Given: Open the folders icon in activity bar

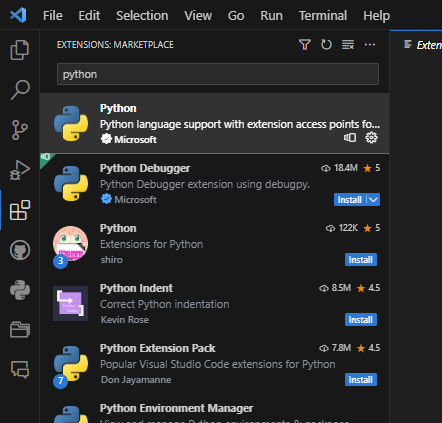Looking at the screenshot, I should tap(20, 330).
